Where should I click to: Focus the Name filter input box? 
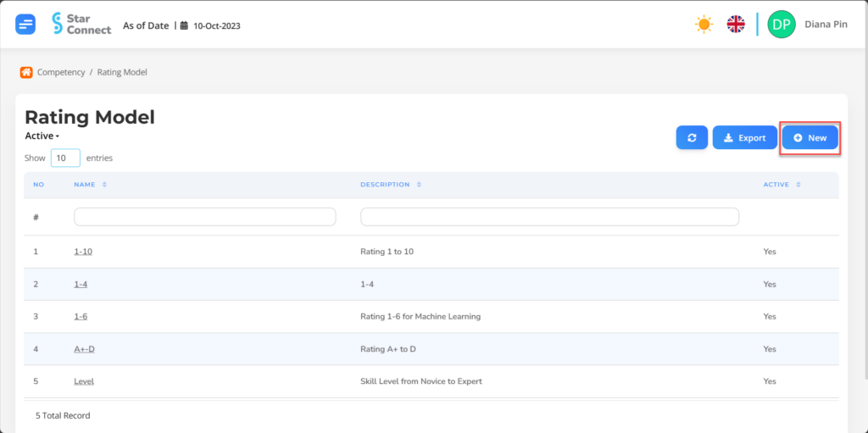pos(205,217)
